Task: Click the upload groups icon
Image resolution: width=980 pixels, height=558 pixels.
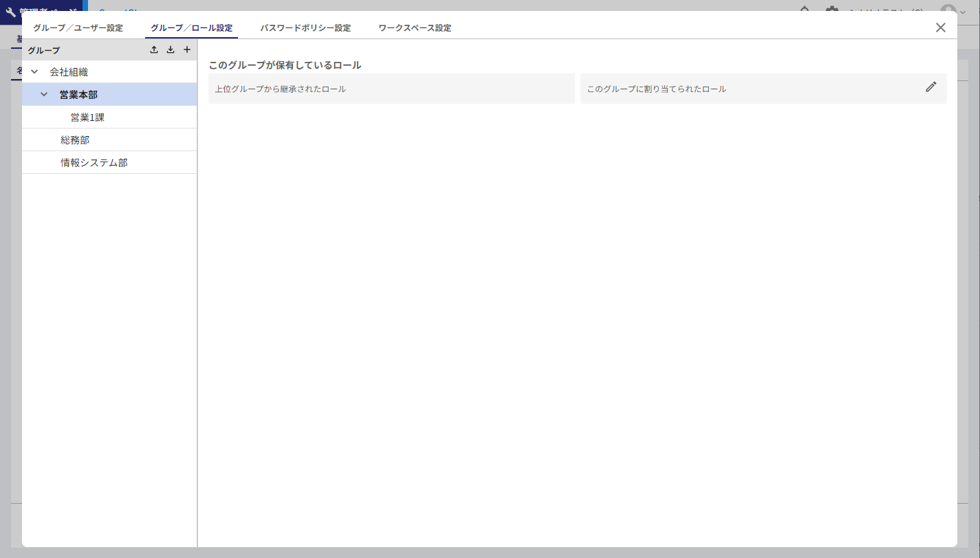Action: click(x=154, y=49)
